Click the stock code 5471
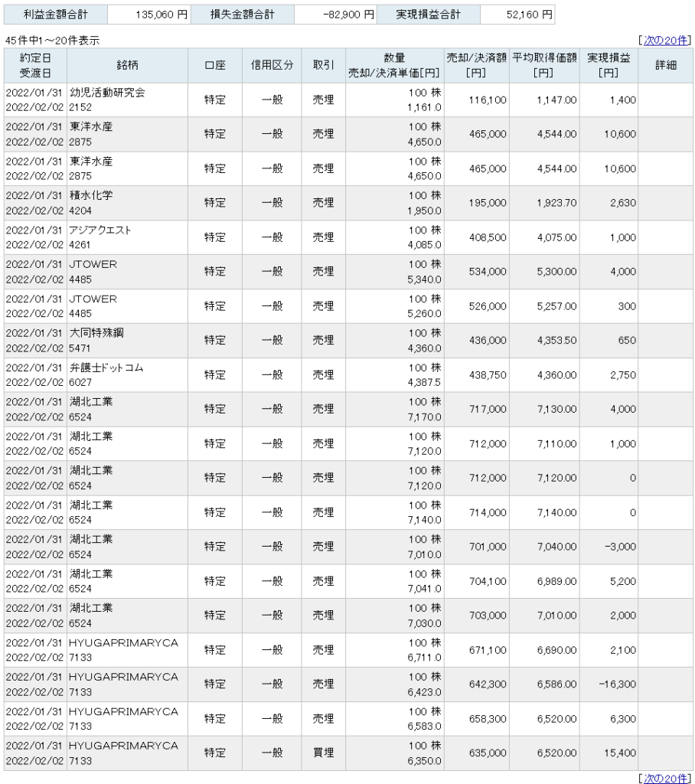695x784 pixels. pyautogui.click(x=80, y=348)
